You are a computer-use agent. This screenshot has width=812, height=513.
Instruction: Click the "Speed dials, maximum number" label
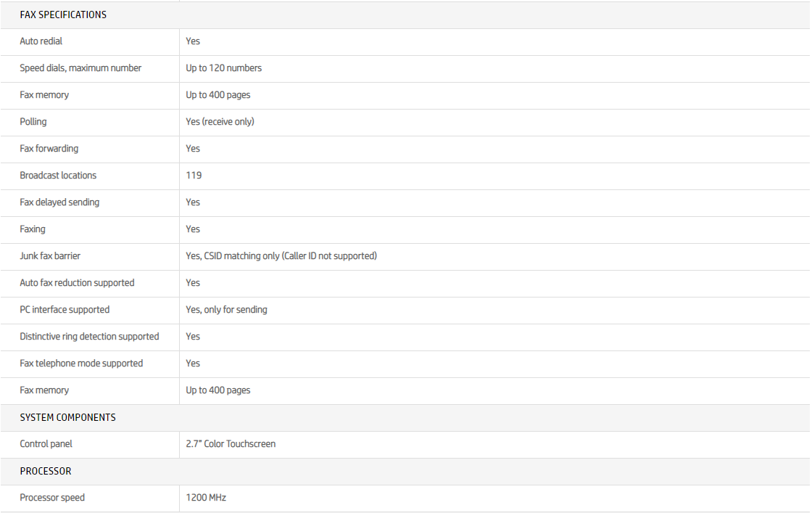(x=80, y=68)
